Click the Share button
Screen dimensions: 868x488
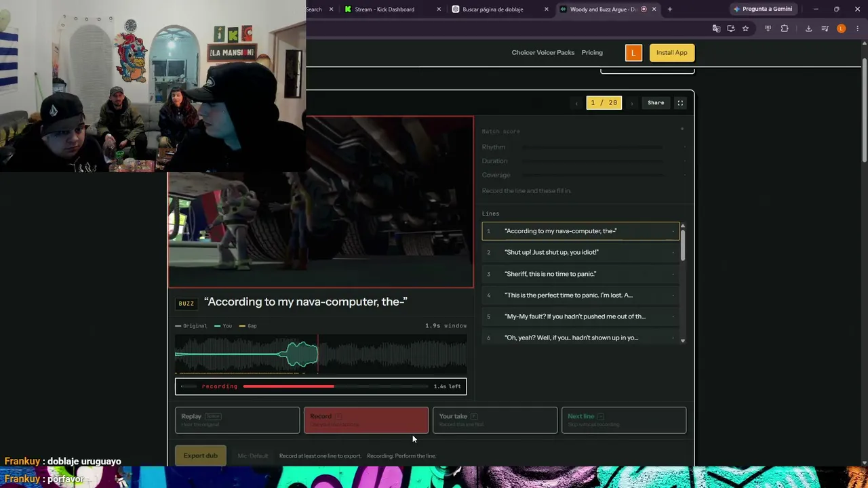[x=656, y=103]
